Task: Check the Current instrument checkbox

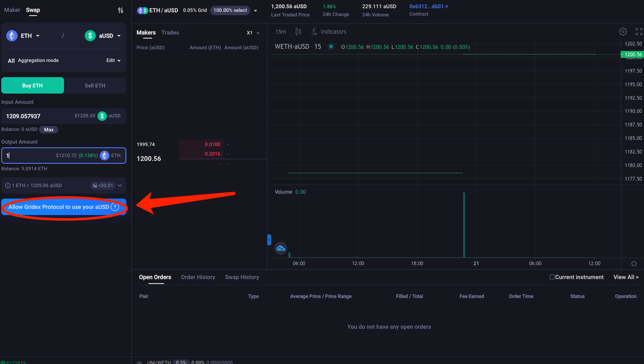Action: tap(552, 277)
